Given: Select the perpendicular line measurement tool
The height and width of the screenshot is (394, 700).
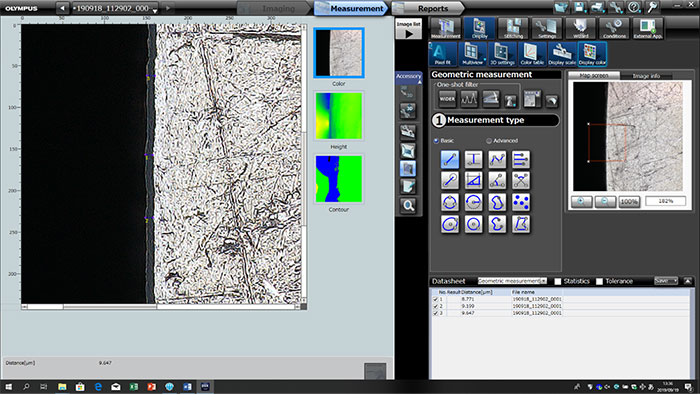Looking at the screenshot, I should [x=473, y=159].
